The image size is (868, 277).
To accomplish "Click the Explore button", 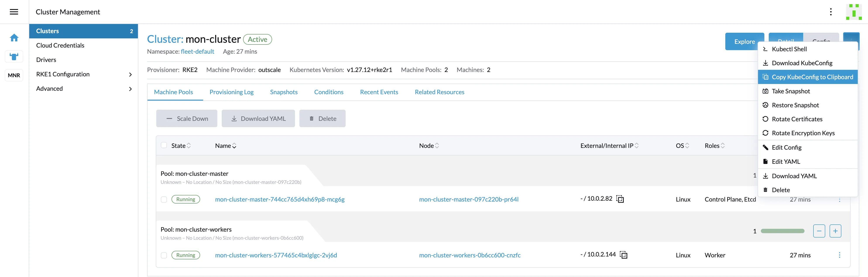I will 744,41.
